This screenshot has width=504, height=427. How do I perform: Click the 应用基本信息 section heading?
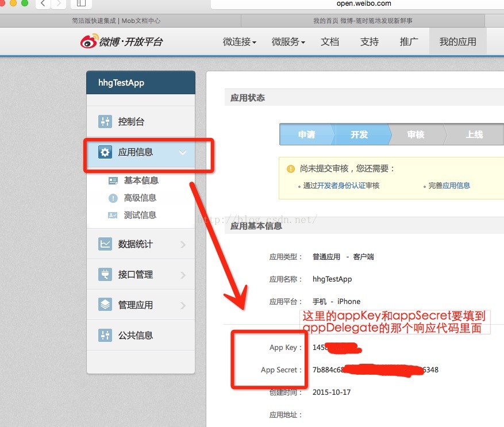pyautogui.click(x=256, y=226)
